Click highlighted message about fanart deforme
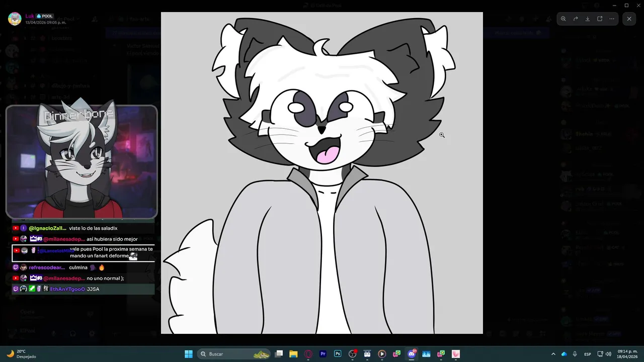Screen dimensions: 644x362 tap(83, 253)
